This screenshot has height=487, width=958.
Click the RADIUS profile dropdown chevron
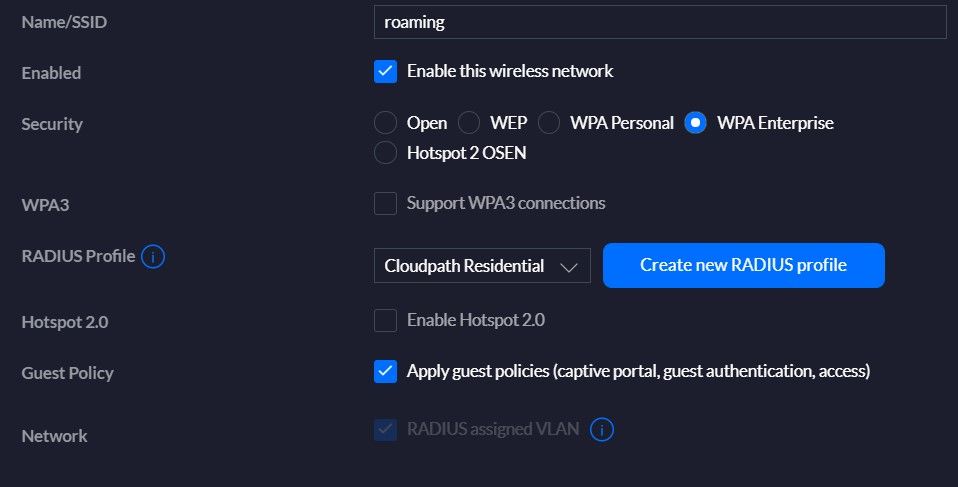tap(569, 267)
